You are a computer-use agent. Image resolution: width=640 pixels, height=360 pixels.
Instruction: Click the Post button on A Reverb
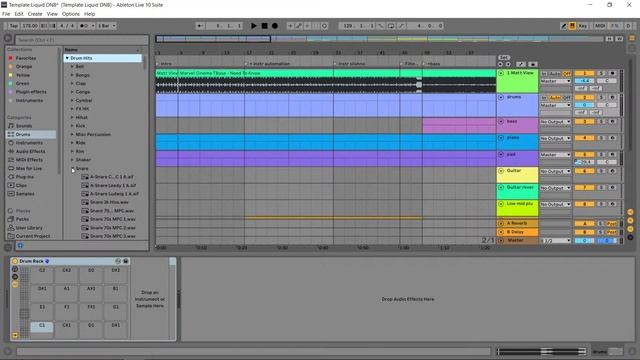coord(611,224)
